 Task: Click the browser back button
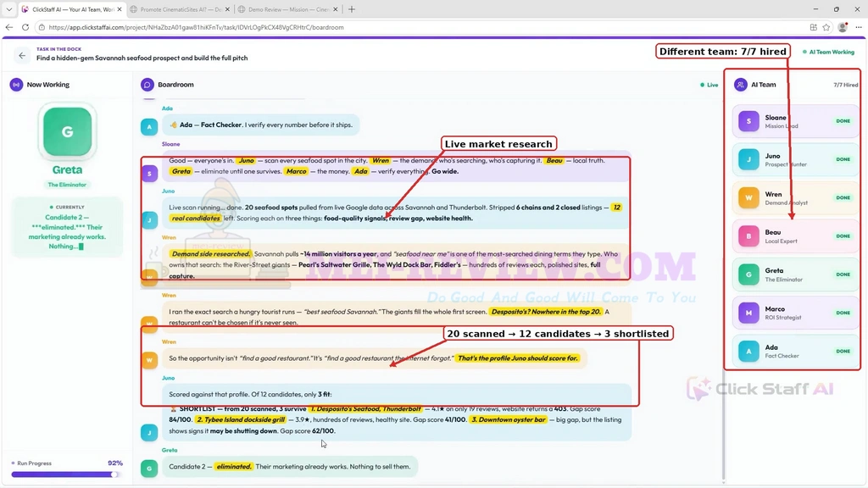[x=8, y=27]
